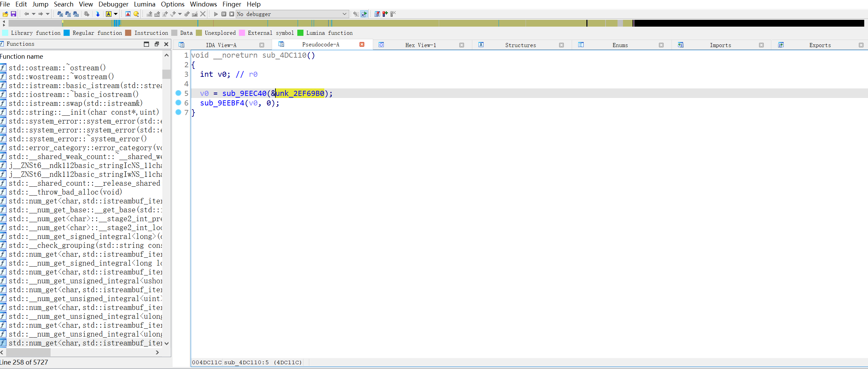Click the Functions list vertical scrollbar thumb
The image size is (868, 369).
(x=166, y=74)
